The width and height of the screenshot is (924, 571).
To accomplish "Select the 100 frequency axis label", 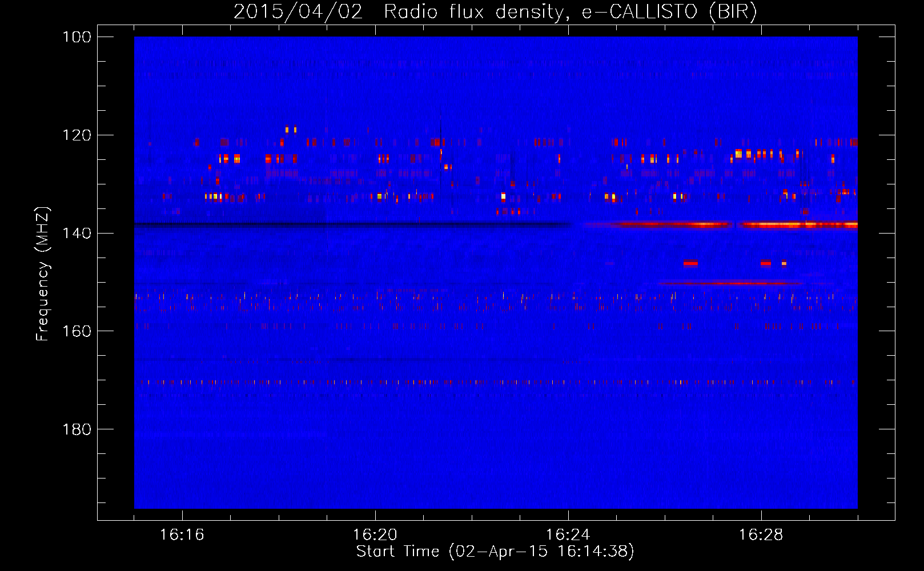I will click(77, 37).
